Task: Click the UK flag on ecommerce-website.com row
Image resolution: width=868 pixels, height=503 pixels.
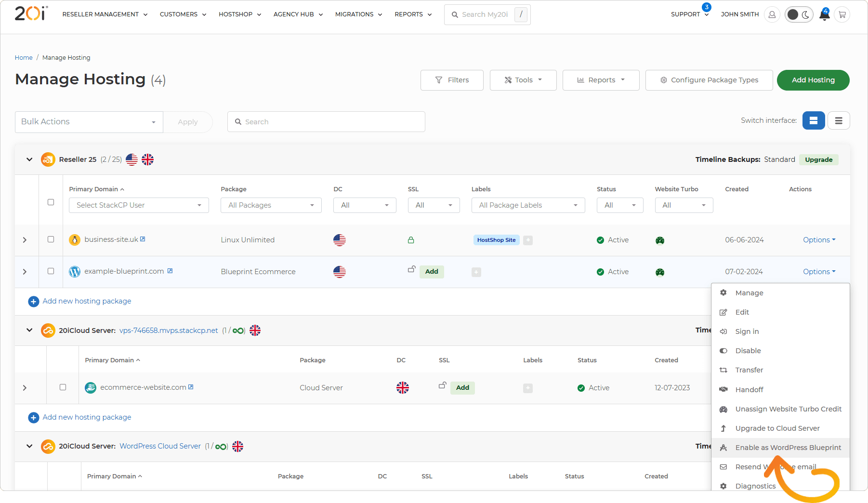Action: tap(403, 388)
